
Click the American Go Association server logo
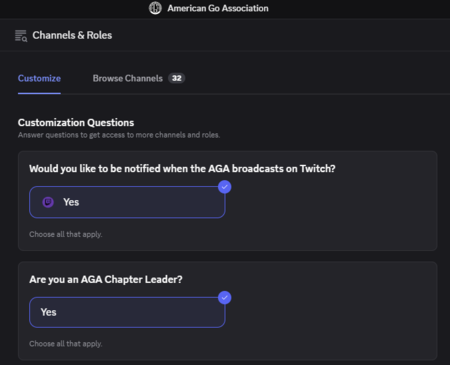155,8
